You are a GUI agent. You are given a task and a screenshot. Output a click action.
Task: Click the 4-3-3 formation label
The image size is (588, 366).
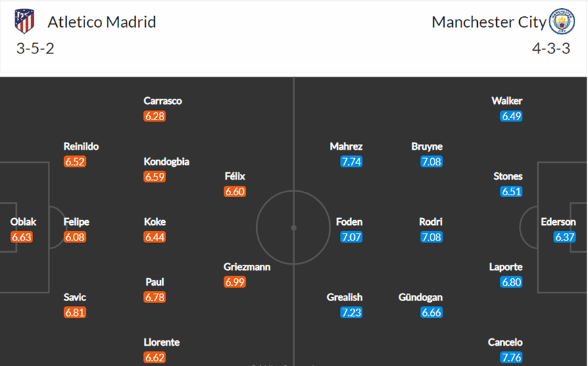(551, 49)
